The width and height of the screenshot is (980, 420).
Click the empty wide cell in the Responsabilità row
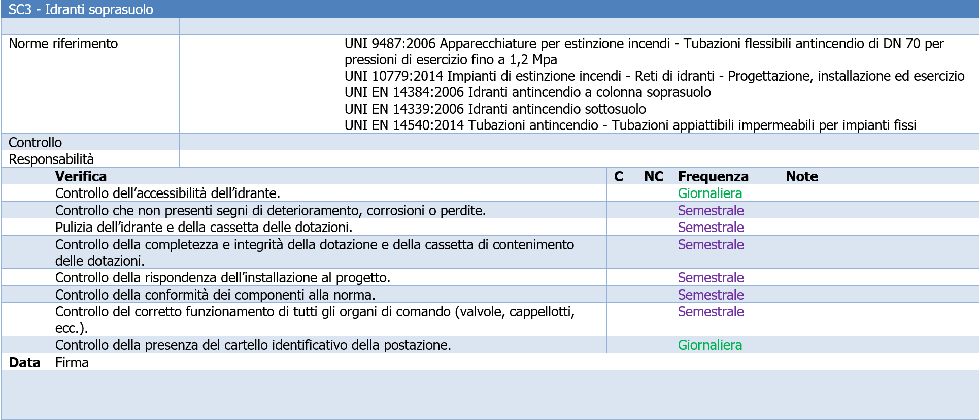[657, 159]
